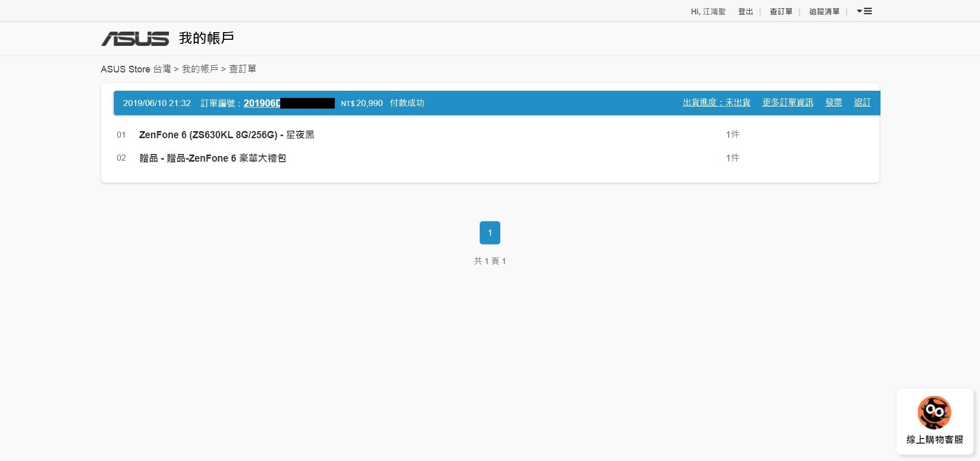Click order date 2019/06/10 21:32
The height and width of the screenshot is (461, 980).
tap(157, 103)
